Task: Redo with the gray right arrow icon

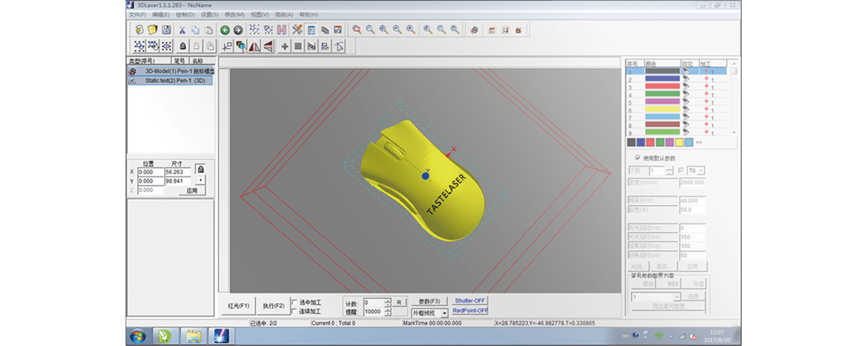Action: point(238,30)
